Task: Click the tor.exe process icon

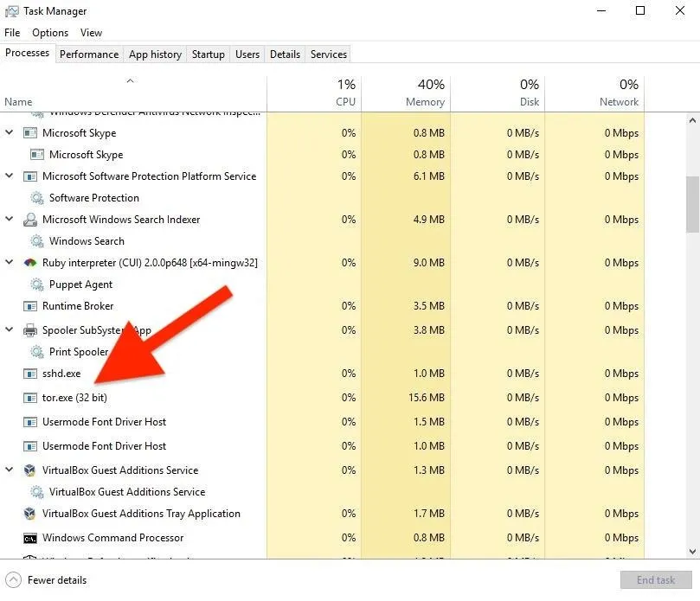Action: click(x=30, y=398)
